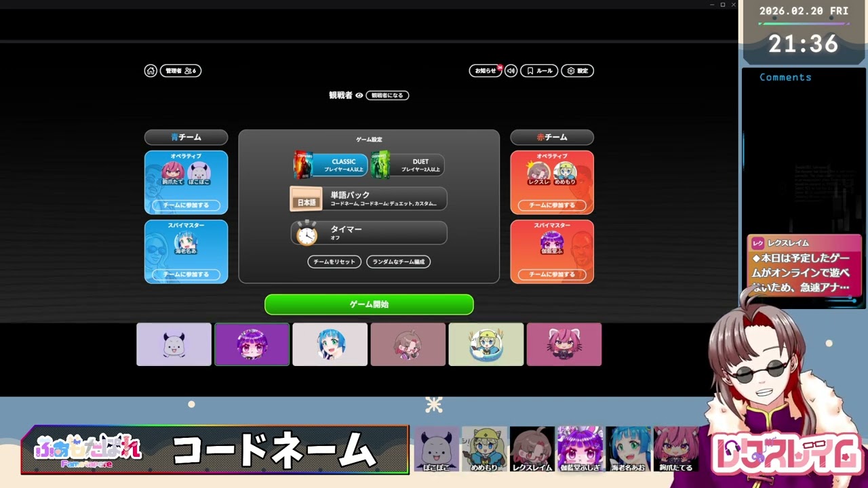Click the オペラティブ label in blue team
Image resolution: width=868 pixels, height=488 pixels.
tap(186, 156)
